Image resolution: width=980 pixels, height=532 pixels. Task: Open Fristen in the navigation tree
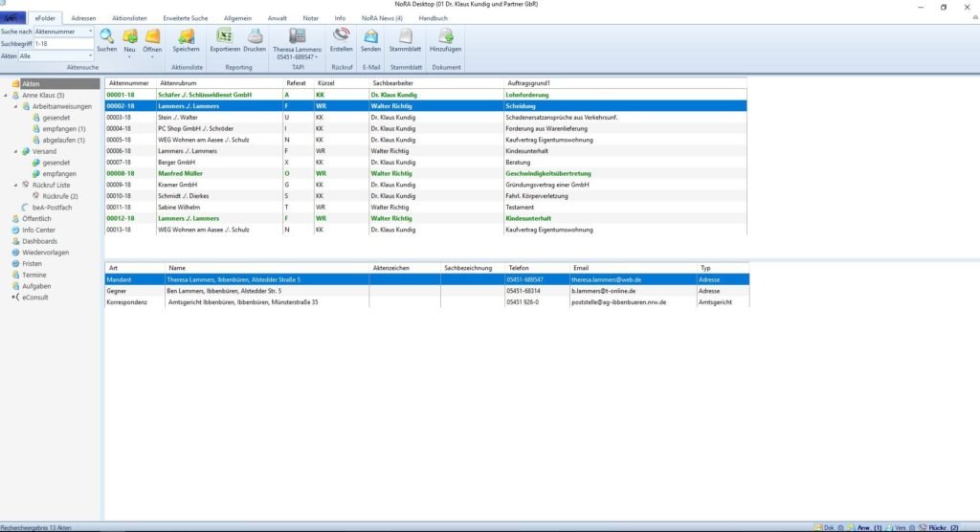(x=33, y=263)
